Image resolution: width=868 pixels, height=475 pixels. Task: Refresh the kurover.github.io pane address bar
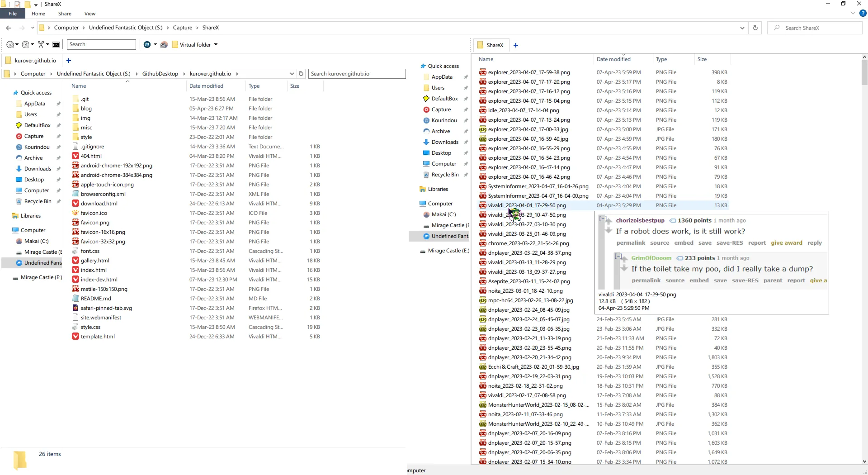point(301,74)
